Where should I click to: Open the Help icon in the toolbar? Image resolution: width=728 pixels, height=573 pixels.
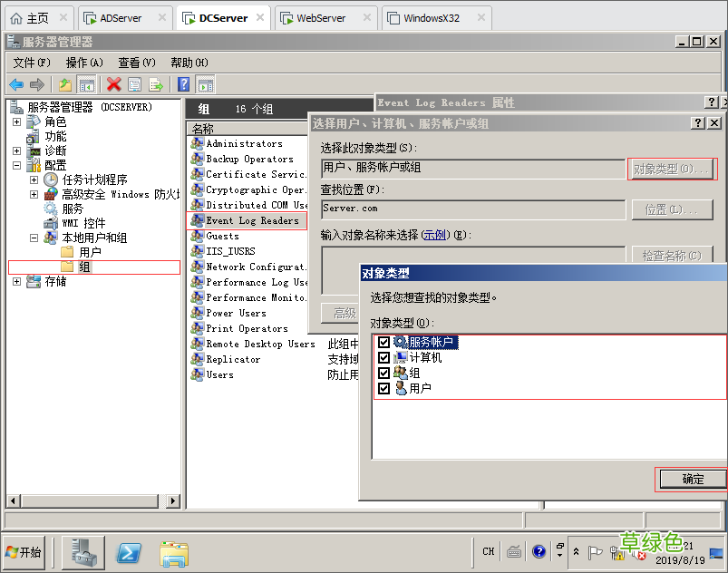181,83
